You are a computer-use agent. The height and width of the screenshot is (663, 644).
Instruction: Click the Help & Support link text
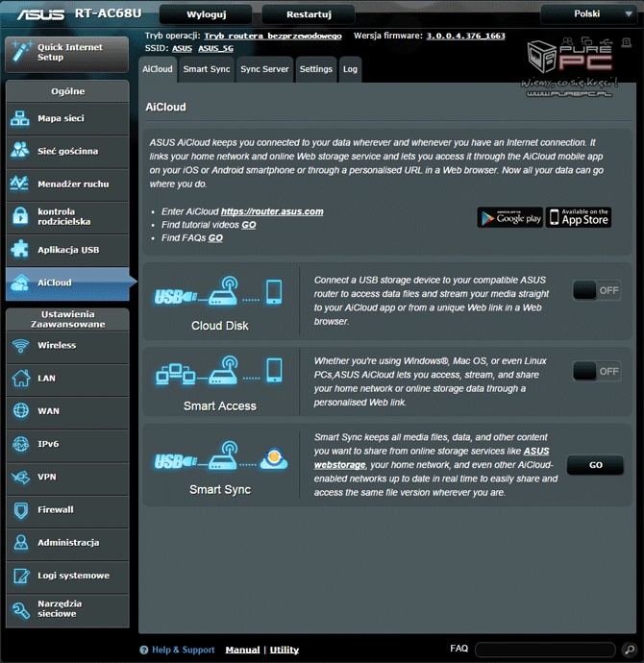tap(183, 650)
